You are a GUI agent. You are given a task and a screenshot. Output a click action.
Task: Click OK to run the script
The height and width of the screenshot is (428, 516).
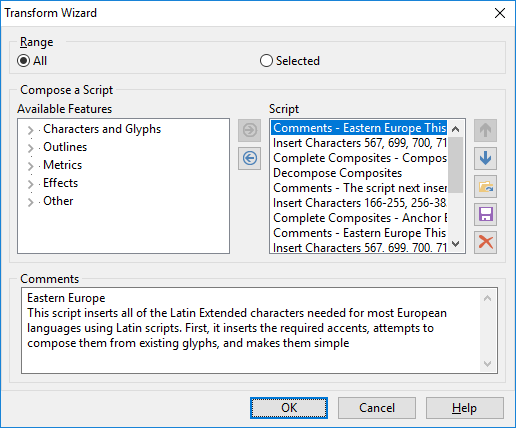pos(289,408)
